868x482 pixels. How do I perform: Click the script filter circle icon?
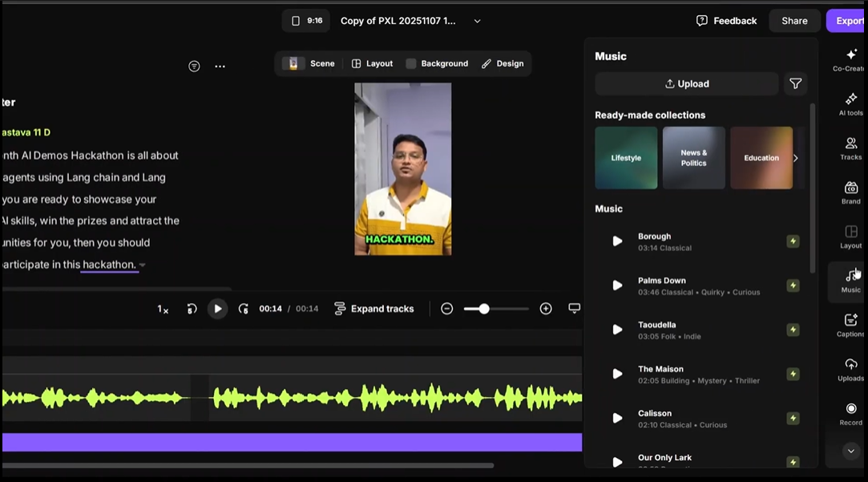click(x=194, y=67)
